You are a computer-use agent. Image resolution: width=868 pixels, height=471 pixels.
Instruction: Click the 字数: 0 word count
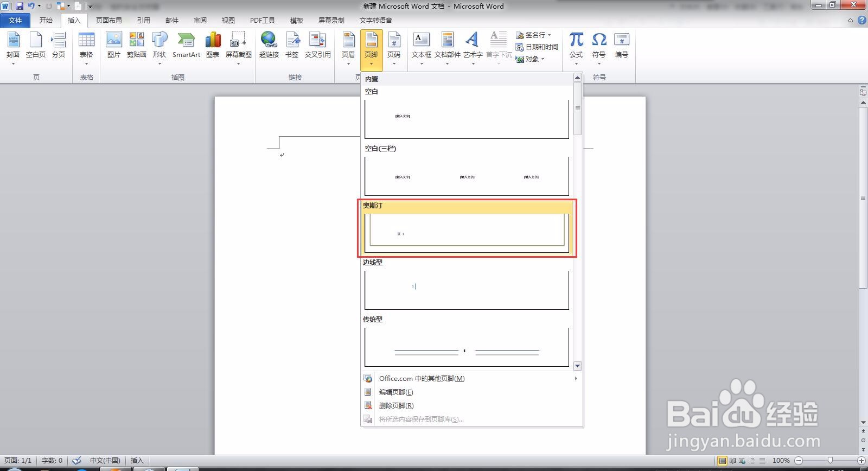pos(52,461)
